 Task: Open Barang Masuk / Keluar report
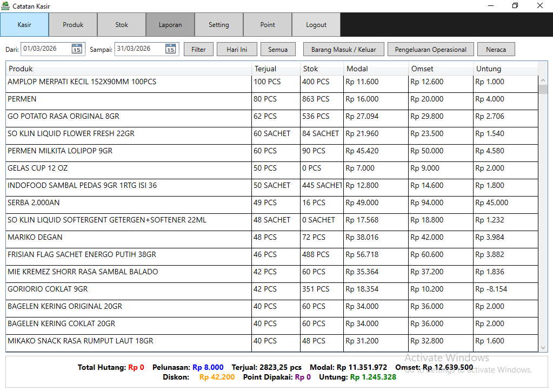click(343, 50)
